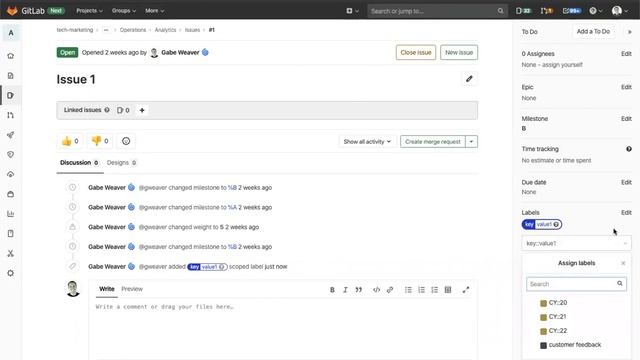Open the Operations icon in sidebar

click(x=11, y=174)
